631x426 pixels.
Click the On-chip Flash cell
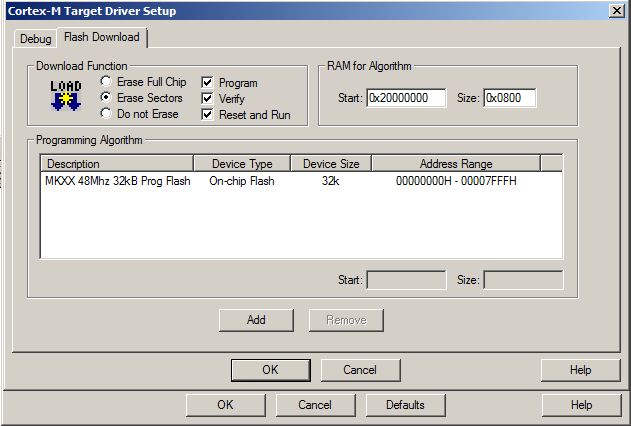[x=242, y=181]
